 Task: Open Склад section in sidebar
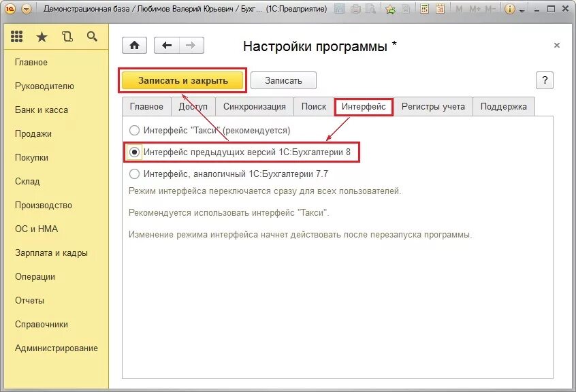coord(27,182)
